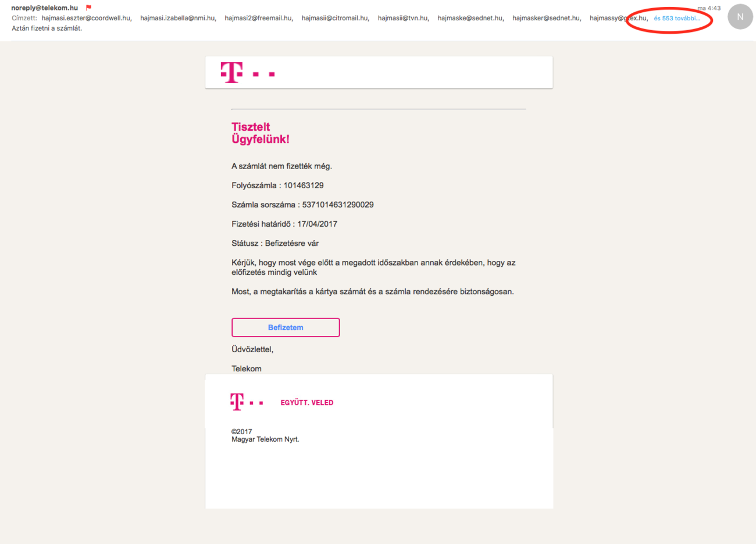Image resolution: width=756 pixels, height=544 pixels.
Task: Select recipient hajmasi.eszter@coordwell.hu
Action: pyautogui.click(x=86, y=18)
